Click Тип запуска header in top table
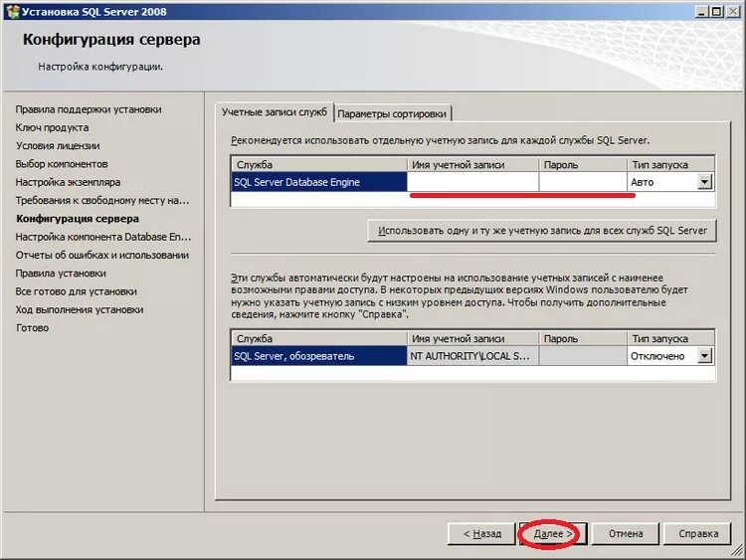Screen dimensions: 746x560 pyautogui.click(x=670, y=165)
